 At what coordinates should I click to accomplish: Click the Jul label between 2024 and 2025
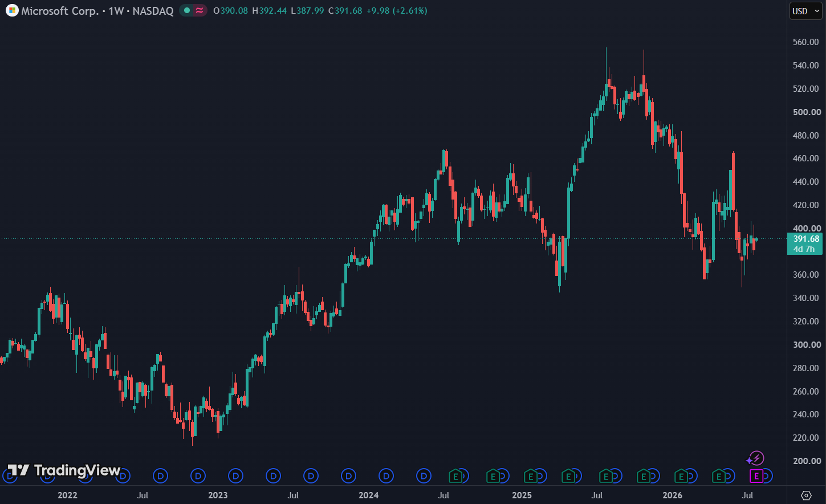pyautogui.click(x=443, y=495)
